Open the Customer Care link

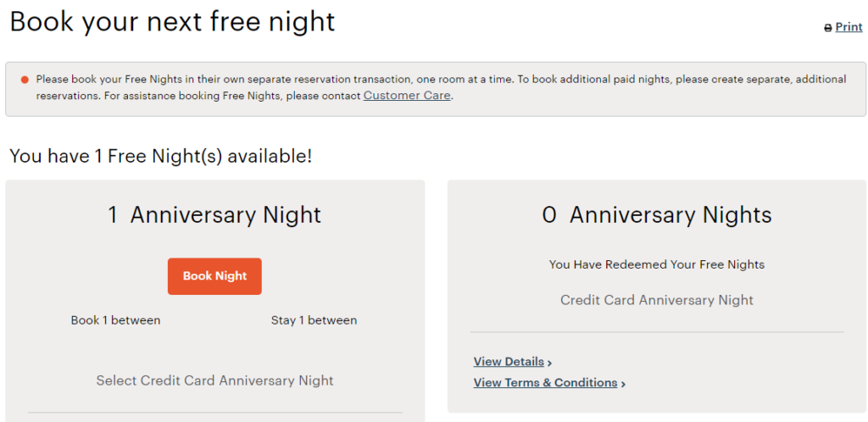pos(407,95)
